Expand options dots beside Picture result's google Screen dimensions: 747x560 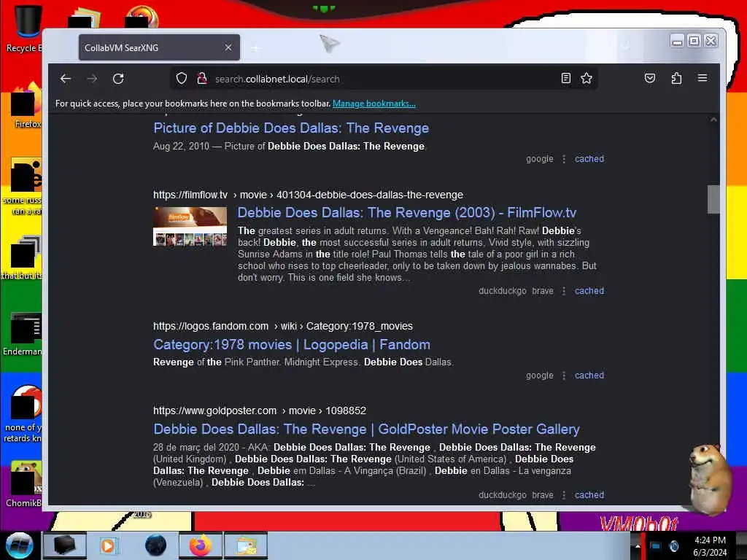[564, 159]
